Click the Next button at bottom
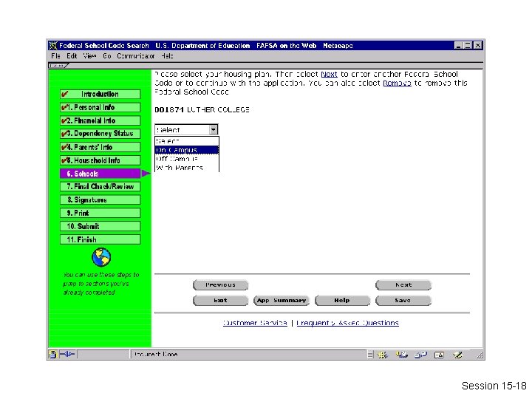The height and width of the screenshot is (399, 532). click(x=403, y=284)
